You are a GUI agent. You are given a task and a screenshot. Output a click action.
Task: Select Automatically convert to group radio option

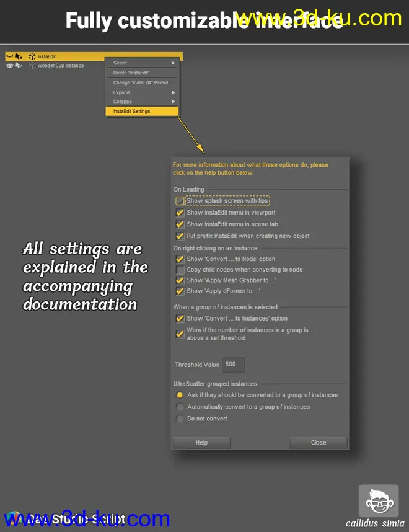tap(180, 407)
